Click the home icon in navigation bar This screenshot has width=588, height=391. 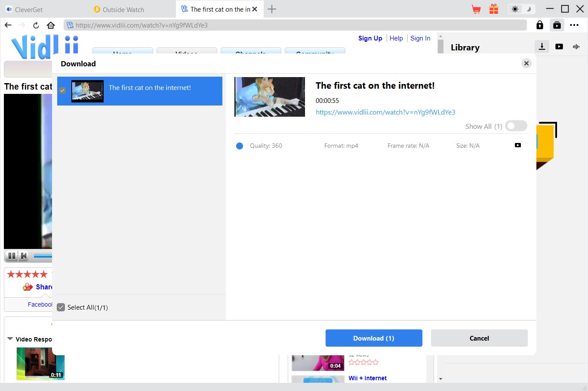[x=51, y=25]
